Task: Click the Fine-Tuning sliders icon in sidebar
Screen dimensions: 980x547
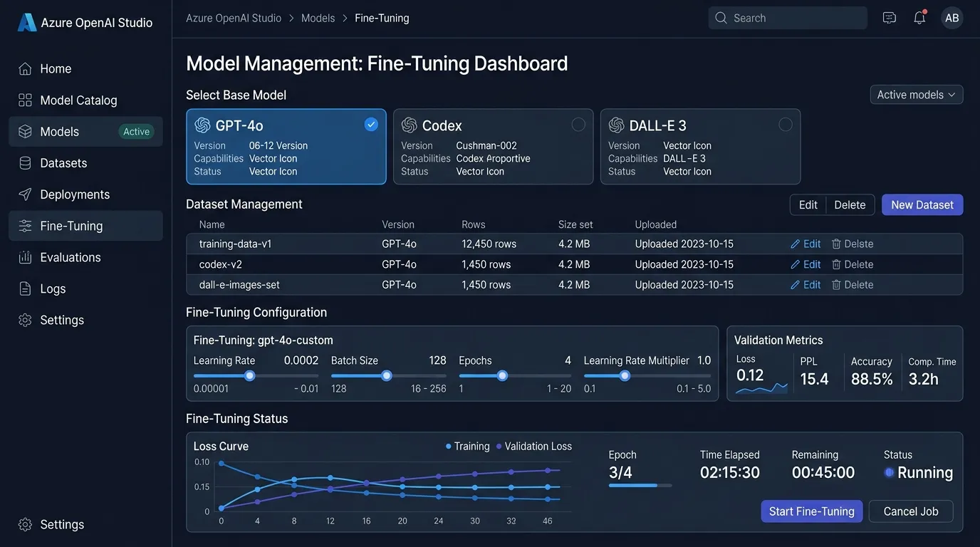Action: 25,226
